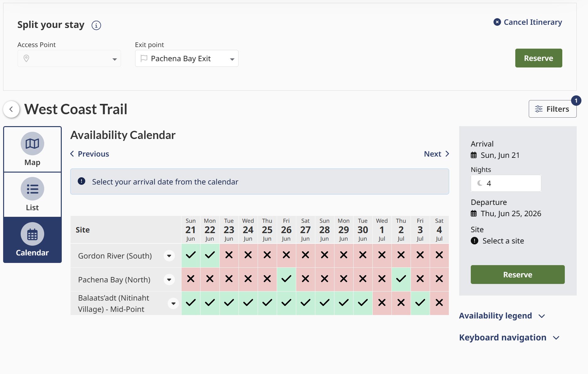Select the Calendar view tab

coord(32,240)
